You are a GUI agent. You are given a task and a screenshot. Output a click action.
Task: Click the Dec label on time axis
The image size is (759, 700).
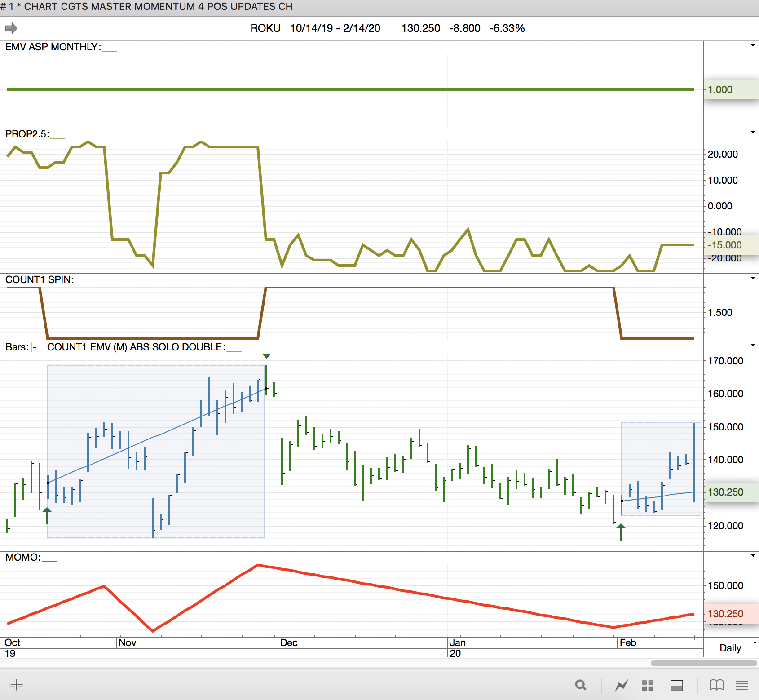(289, 642)
